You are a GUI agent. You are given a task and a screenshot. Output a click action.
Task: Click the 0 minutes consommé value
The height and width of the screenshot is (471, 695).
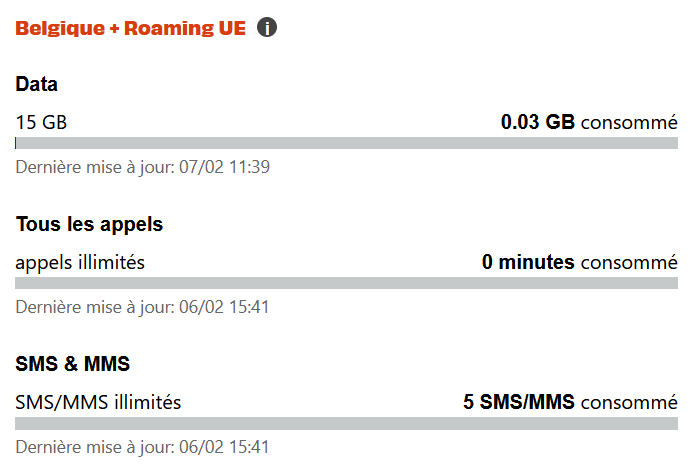(x=579, y=263)
